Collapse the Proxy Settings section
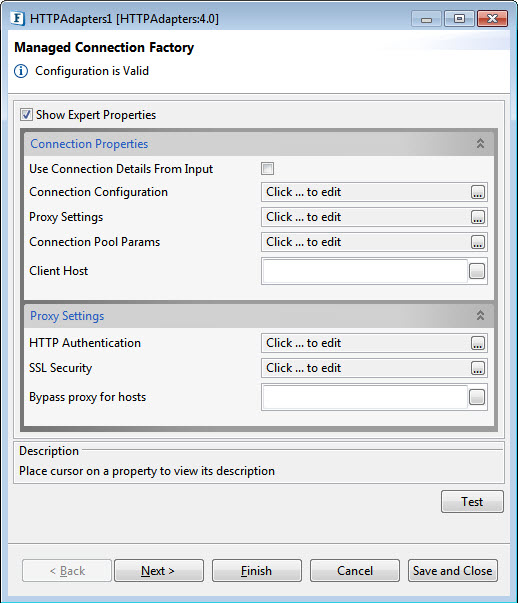Viewport: 518px width, 603px height. 480,315
